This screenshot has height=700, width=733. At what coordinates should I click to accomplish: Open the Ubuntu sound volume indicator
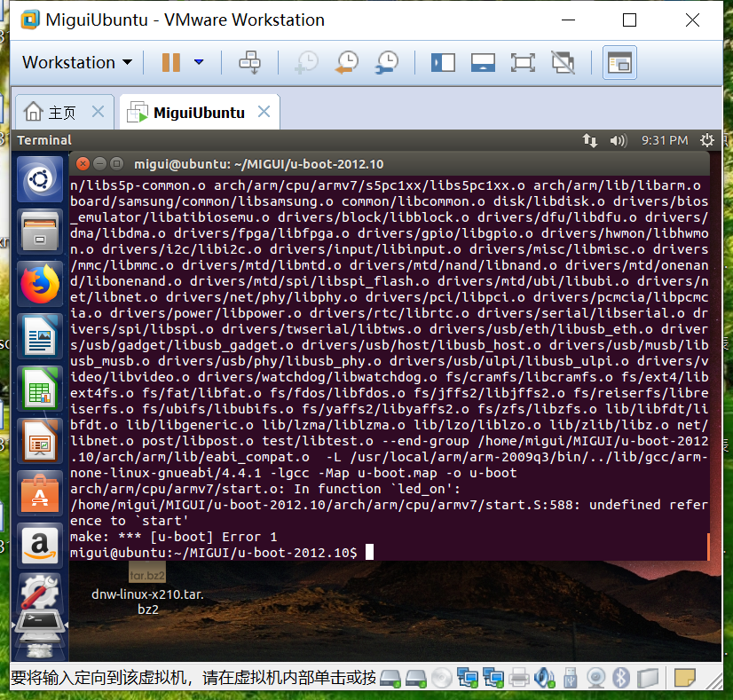[618, 140]
